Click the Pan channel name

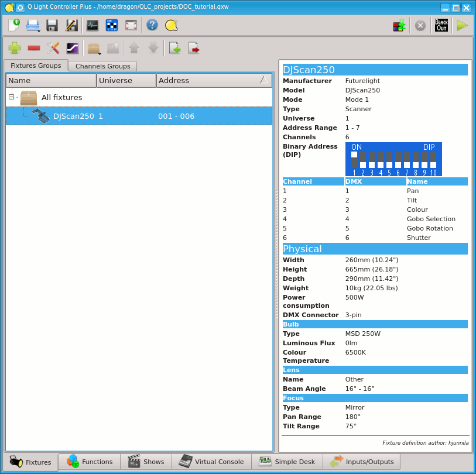point(413,191)
